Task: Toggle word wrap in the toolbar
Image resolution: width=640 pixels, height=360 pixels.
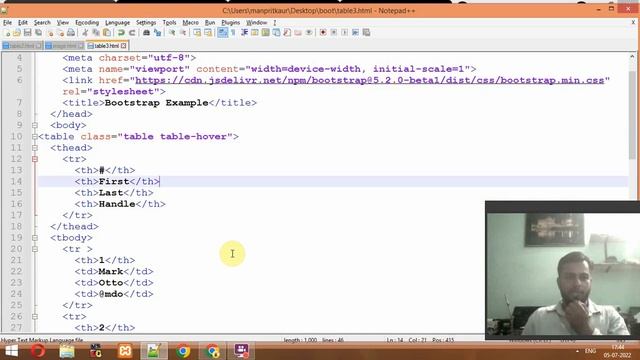Action: pos(222,33)
